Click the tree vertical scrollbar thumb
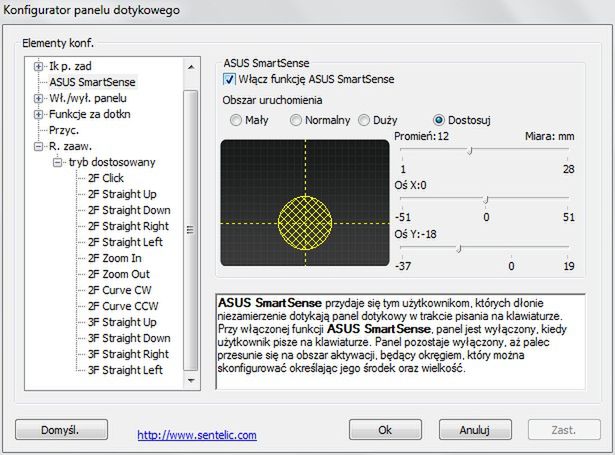This screenshot has width=615, height=455. pyautogui.click(x=191, y=230)
